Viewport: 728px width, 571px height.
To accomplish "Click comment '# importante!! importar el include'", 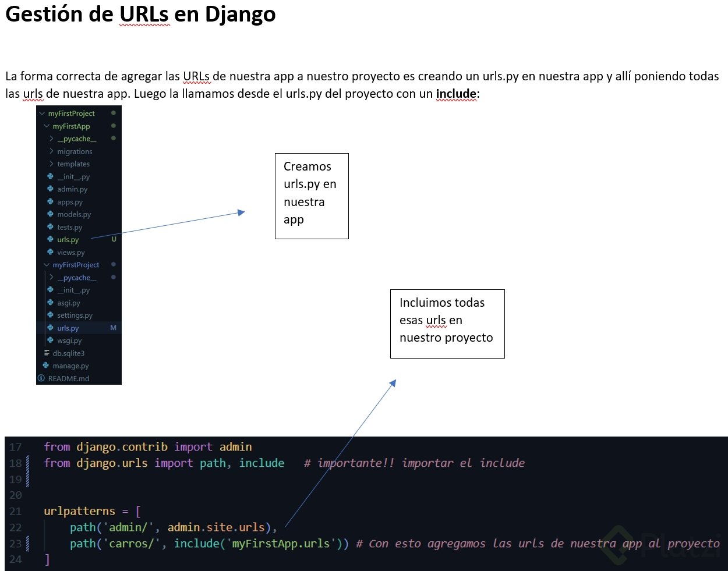I will click(x=414, y=463).
